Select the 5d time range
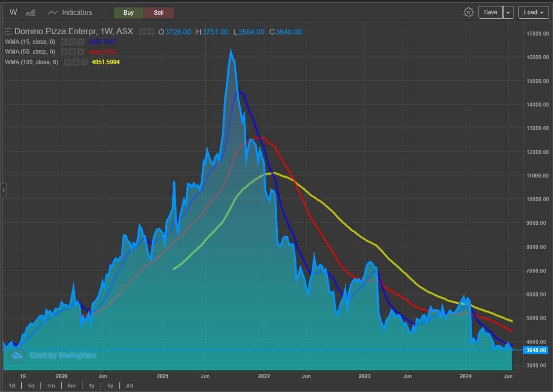The width and height of the screenshot is (553, 392). (x=31, y=386)
